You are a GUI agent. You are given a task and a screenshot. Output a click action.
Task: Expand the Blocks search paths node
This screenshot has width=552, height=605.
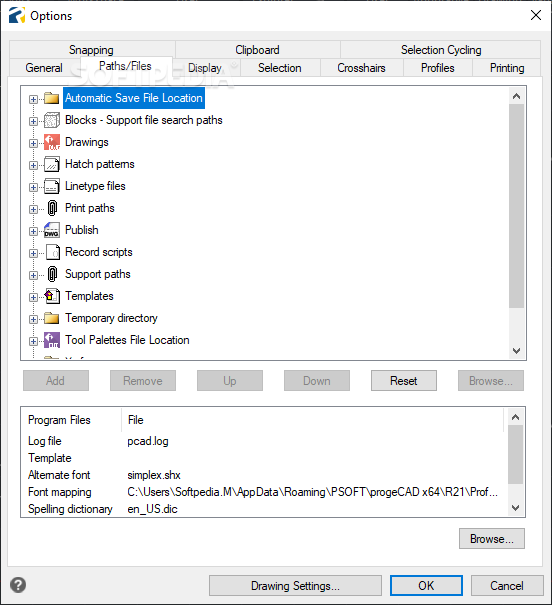click(x=33, y=121)
